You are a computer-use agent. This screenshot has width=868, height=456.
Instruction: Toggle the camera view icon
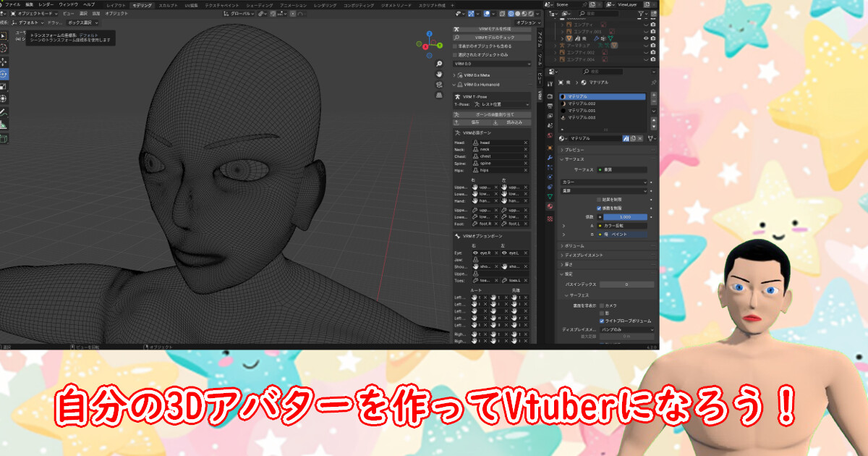point(439,85)
